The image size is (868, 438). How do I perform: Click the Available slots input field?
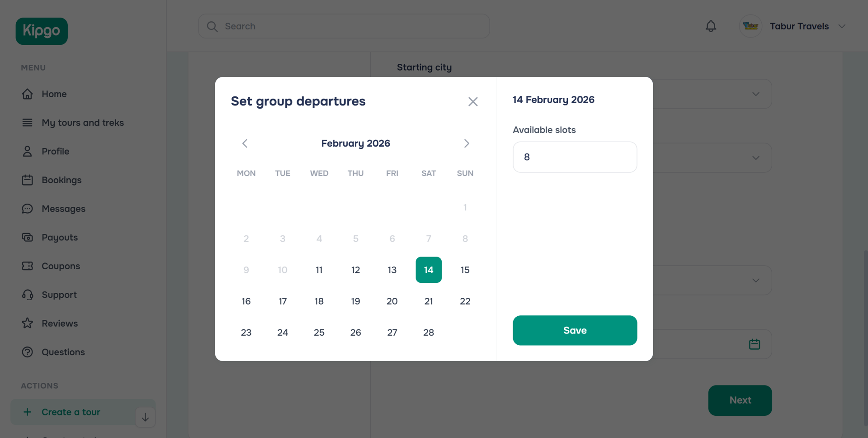[575, 157]
